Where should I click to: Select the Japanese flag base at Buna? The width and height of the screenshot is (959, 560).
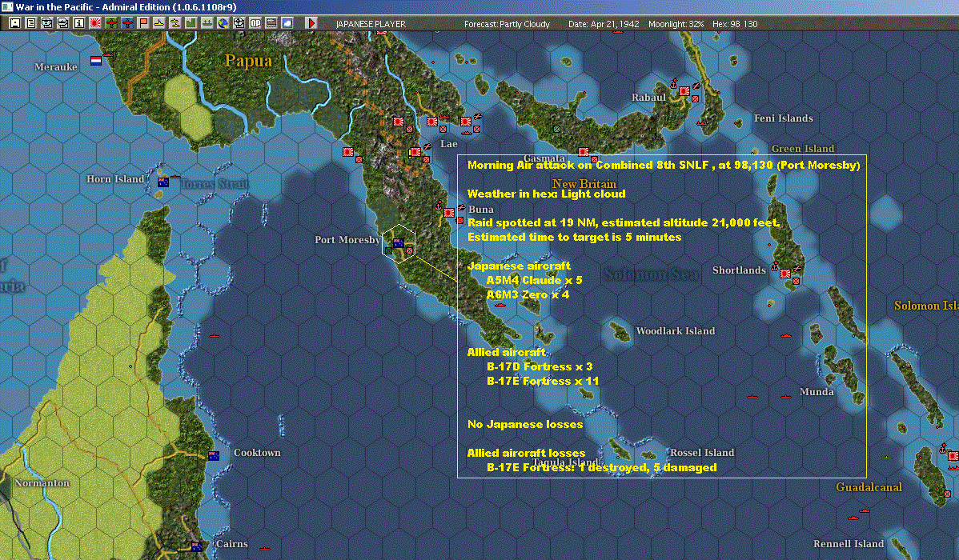click(x=450, y=213)
